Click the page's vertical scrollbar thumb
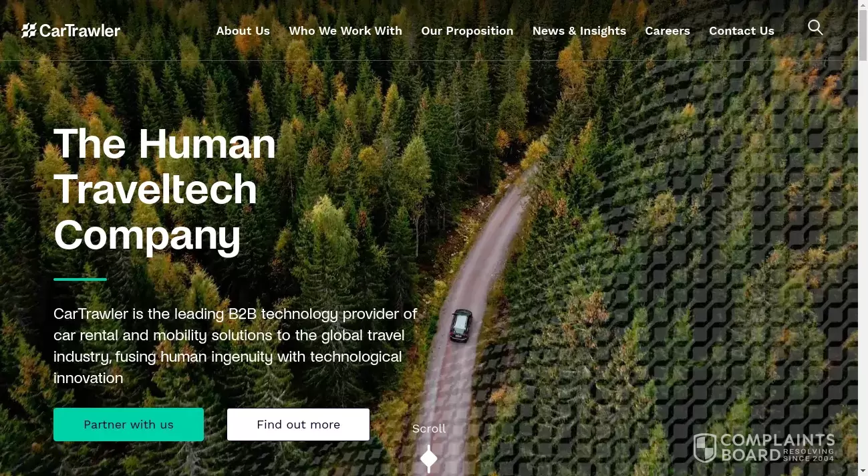The height and width of the screenshot is (476, 868). [x=863, y=35]
